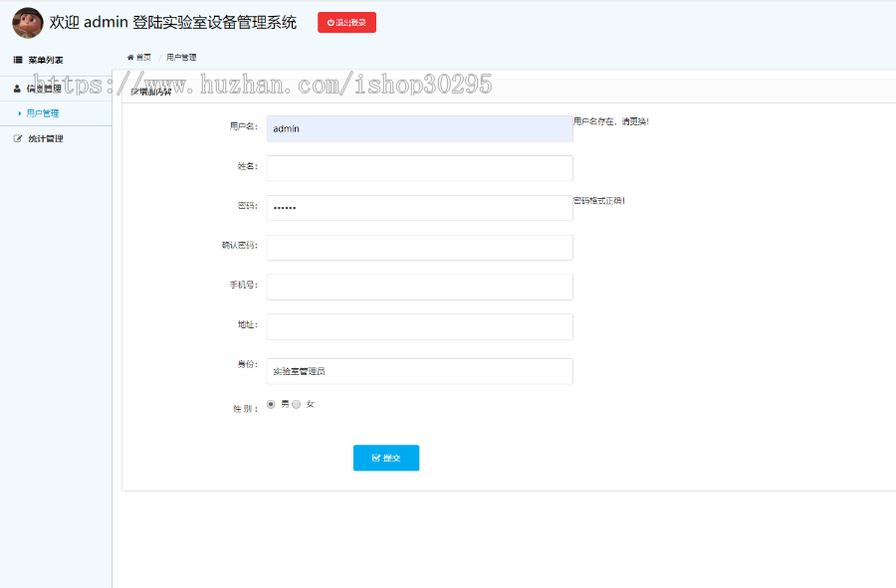Screen dimensions: 896x588
Task: Click the power icon on the logout button
Action: point(330,22)
